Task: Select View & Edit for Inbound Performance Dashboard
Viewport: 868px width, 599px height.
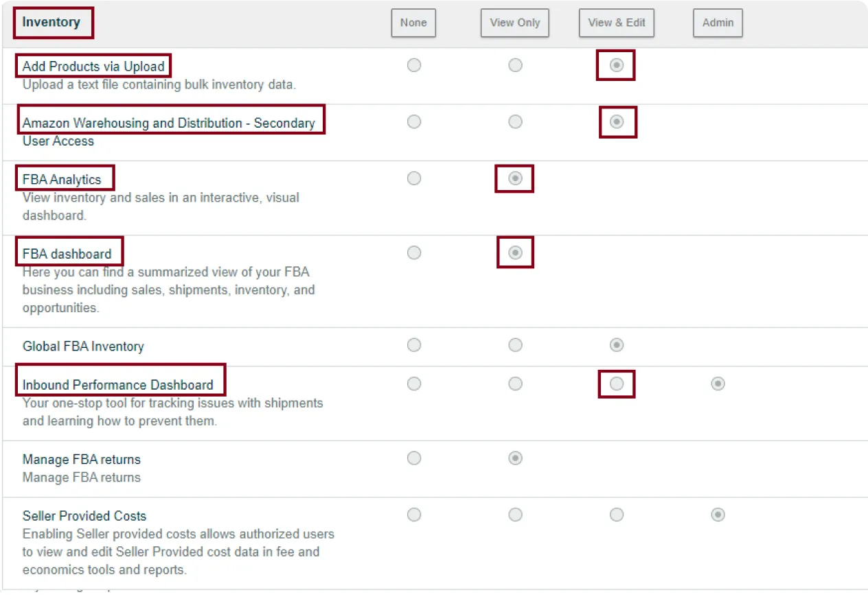Action: coord(617,384)
